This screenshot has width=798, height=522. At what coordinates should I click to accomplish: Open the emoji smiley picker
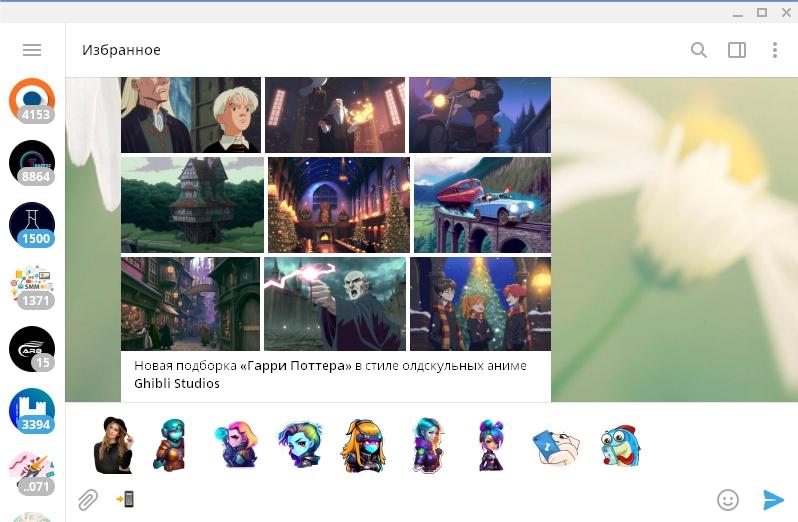(x=728, y=499)
